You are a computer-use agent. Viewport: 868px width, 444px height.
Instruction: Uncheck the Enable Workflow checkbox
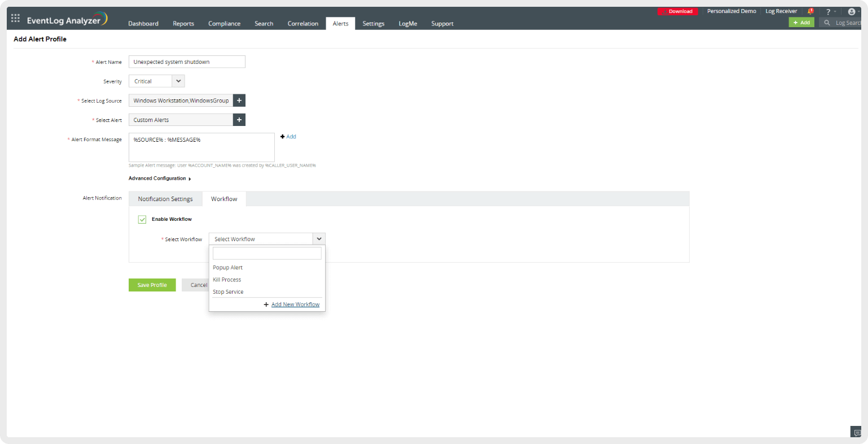click(142, 219)
